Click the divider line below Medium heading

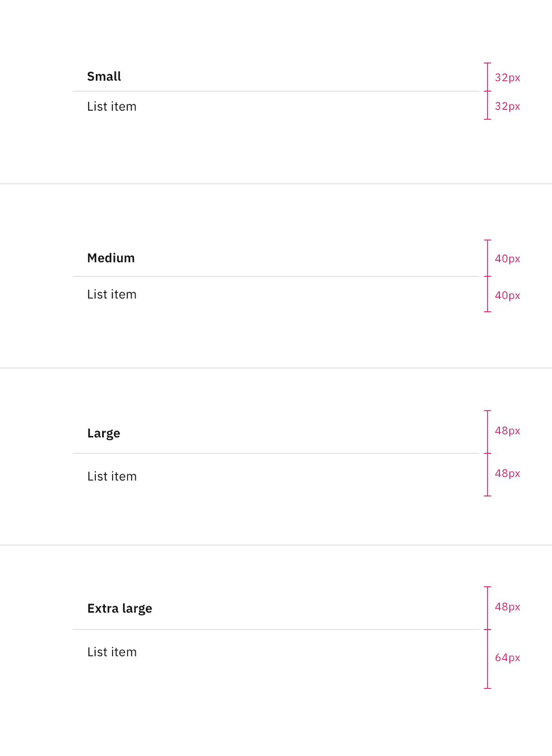(x=276, y=276)
